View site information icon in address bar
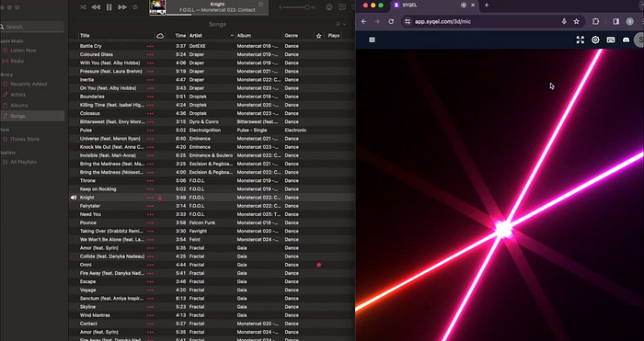The width and height of the screenshot is (644, 341). pyautogui.click(x=407, y=22)
